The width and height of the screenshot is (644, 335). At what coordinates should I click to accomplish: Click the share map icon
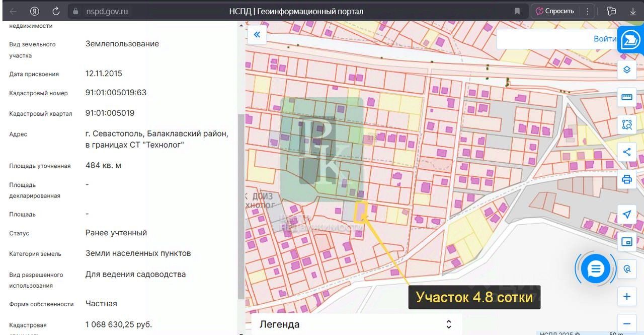coord(626,152)
